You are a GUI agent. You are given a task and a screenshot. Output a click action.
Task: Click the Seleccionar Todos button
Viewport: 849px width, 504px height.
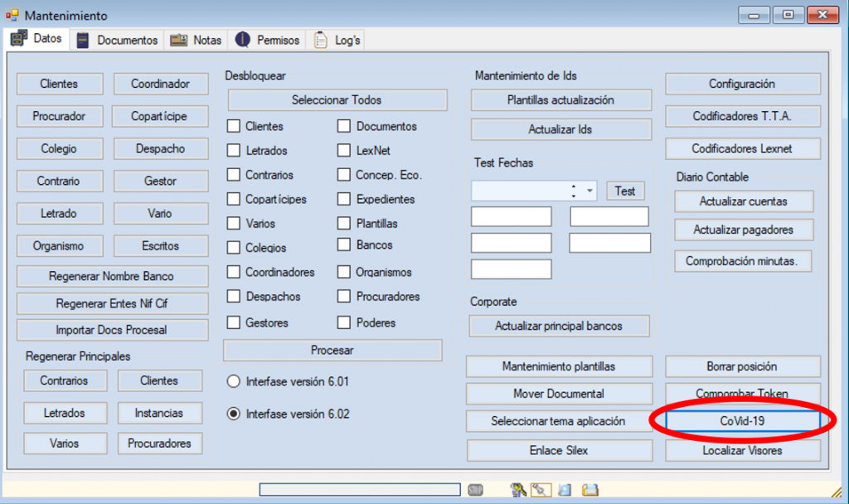point(337,100)
